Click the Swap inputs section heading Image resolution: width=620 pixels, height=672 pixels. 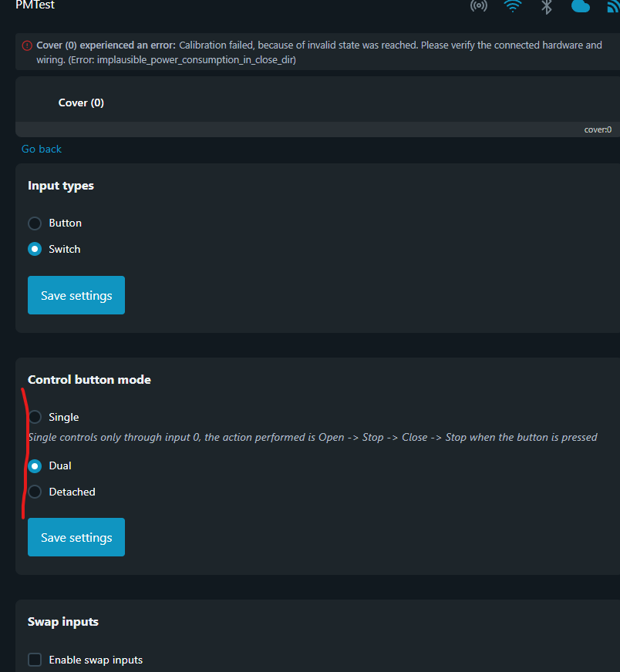(63, 622)
